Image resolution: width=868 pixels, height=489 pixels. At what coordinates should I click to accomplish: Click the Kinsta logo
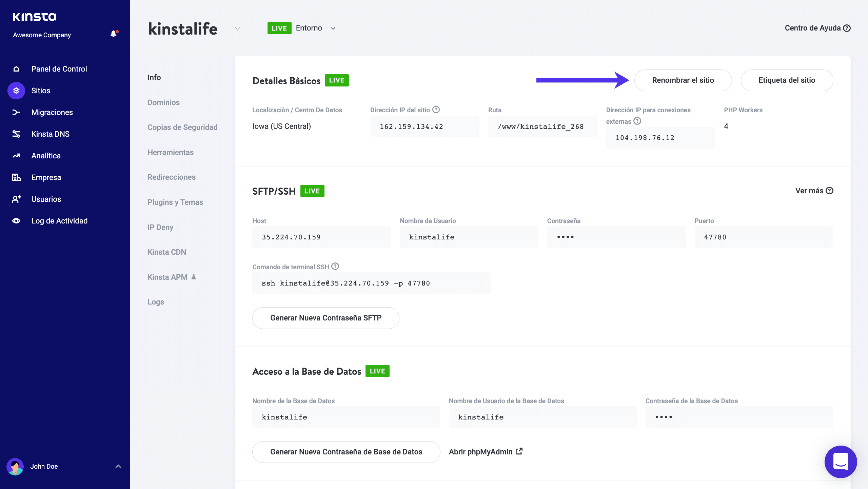(x=35, y=17)
